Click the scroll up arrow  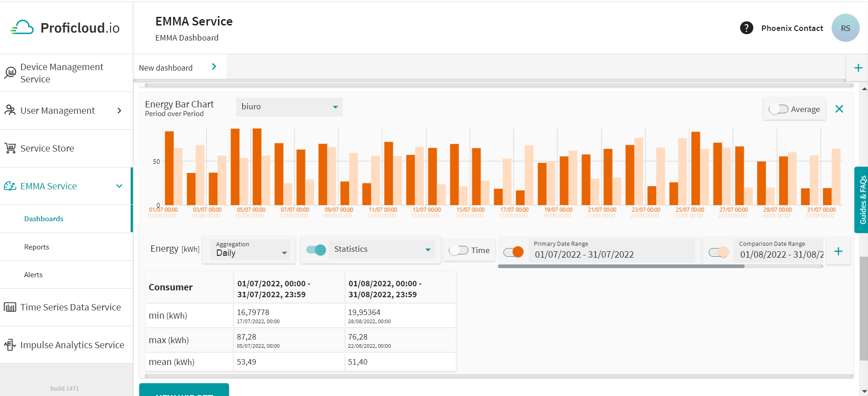[x=864, y=89]
